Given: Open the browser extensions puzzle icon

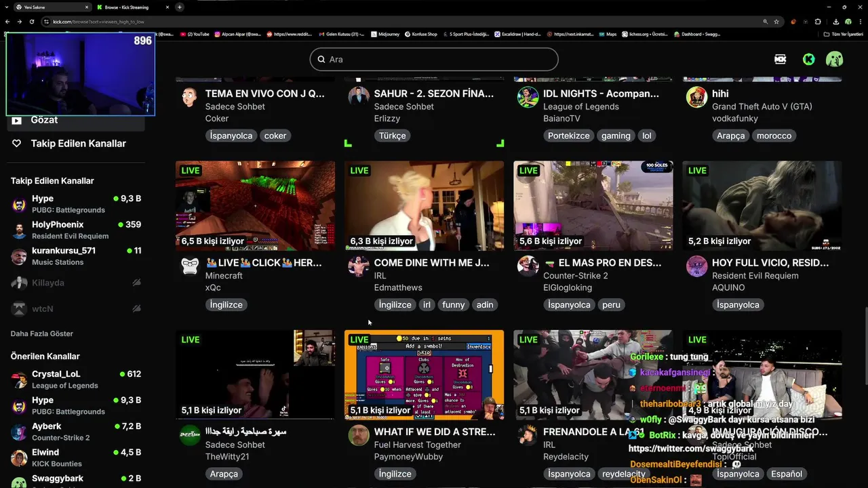Looking at the screenshot, I should [818, 22].
